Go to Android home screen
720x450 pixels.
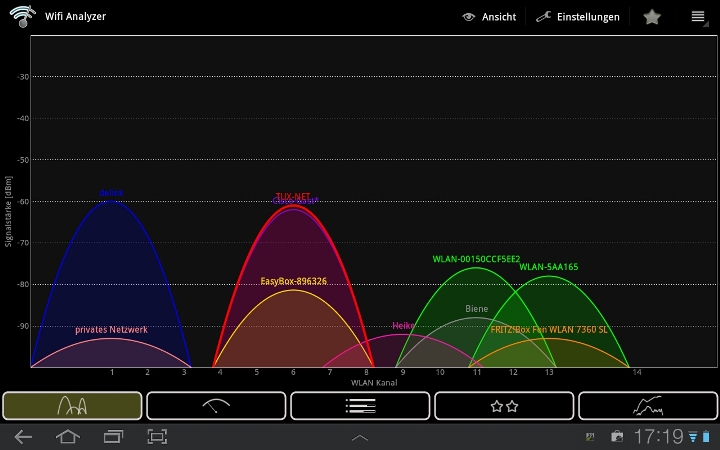coord(67,437)
